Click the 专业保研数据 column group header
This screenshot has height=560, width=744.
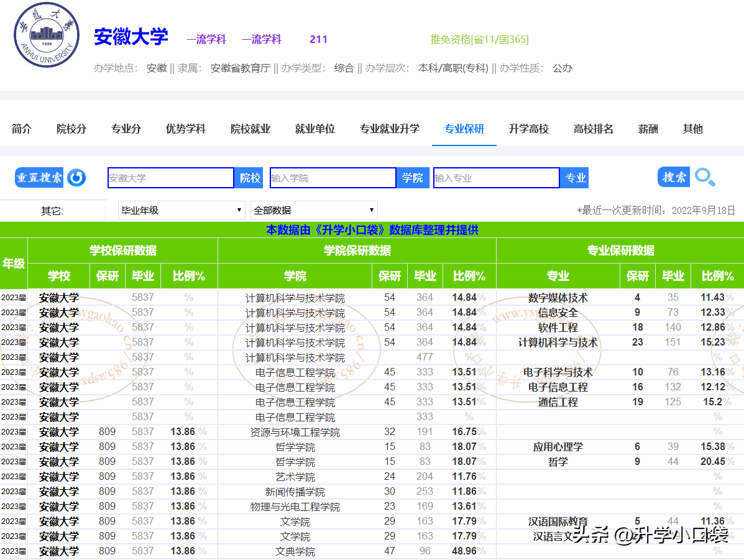coord(620,250)
